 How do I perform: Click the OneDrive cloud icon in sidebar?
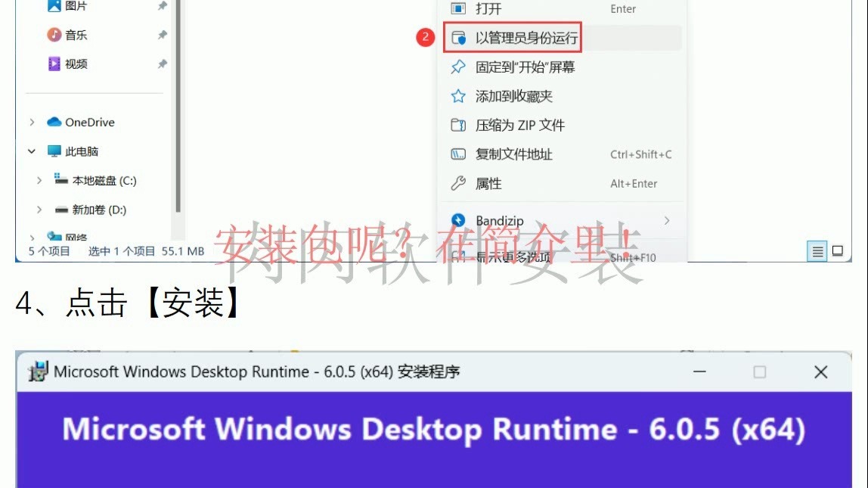point(54,122)
